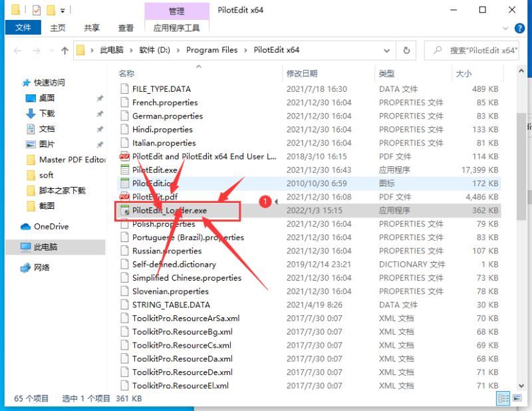The width and height of the screenshot is (532, 411).
Task: Click 此电脑 in the address path
Action: point(112,50)
